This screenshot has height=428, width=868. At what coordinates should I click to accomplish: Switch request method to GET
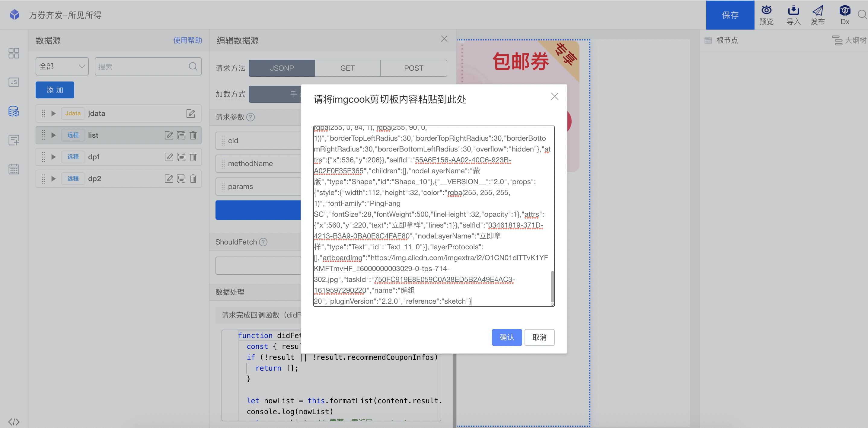(347, 68)
